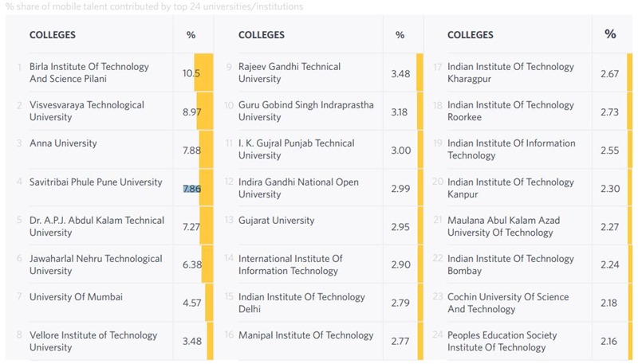This screenshot has width=638, height=364.
Task: Select Cochin University Of Science And Technology
Action: [x=508, y=303]
